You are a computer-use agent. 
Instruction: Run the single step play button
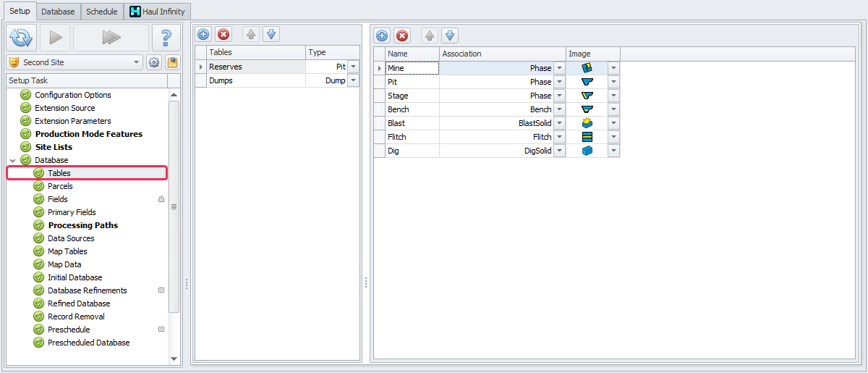pyautogui.click(x=55, y=38)
